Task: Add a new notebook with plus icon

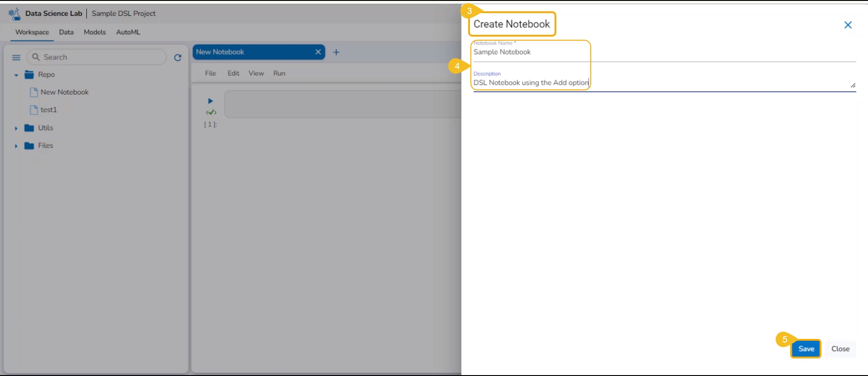Action: 336,52
